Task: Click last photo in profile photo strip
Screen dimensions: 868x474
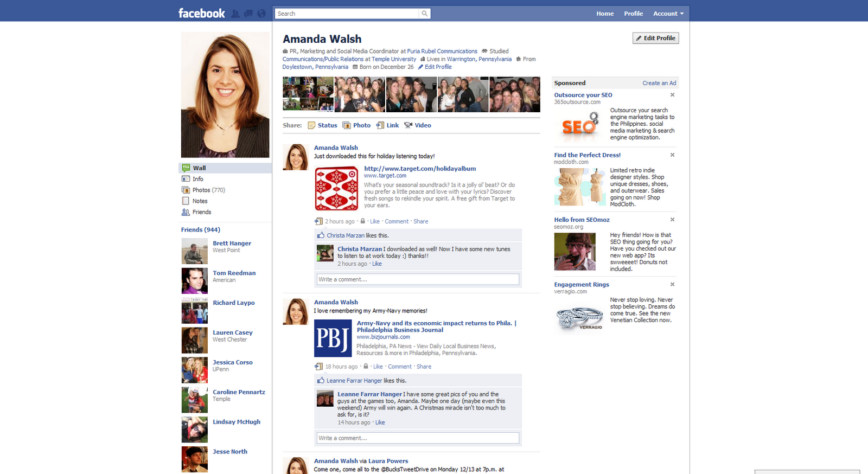Action: pos(515,94)
